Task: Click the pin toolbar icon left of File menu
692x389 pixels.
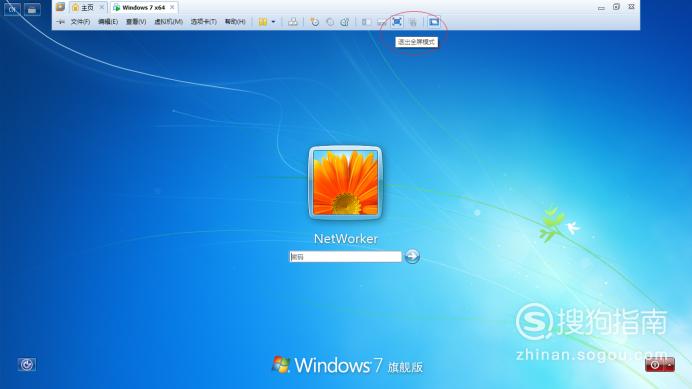Action: point(60,22)
